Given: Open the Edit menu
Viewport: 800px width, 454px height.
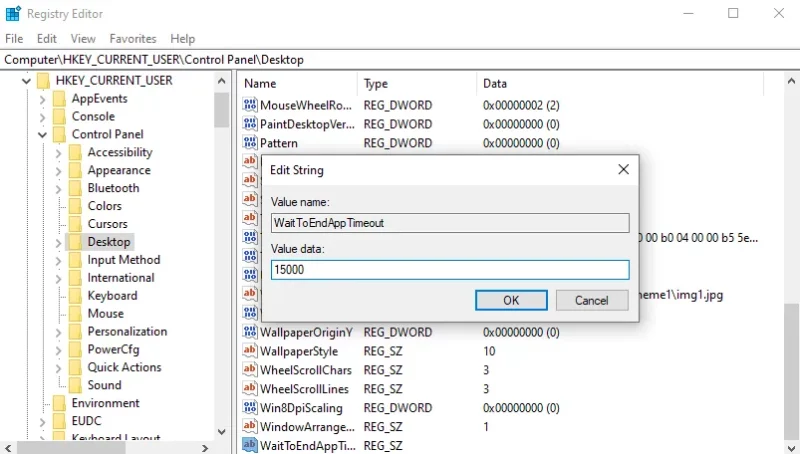Looking at the screenshot, I should pos(46,39).
